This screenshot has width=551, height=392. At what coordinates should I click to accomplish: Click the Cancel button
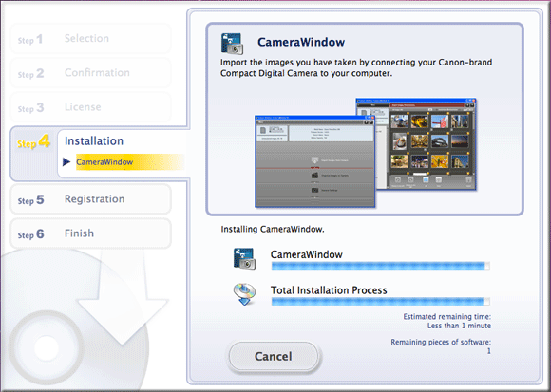(x=274, y=356)
